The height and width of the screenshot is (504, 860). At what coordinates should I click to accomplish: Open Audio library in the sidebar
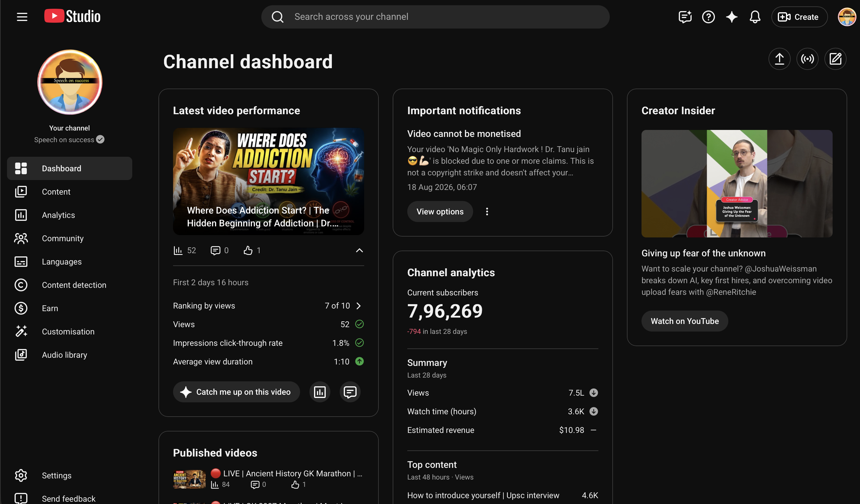point(70,355)
